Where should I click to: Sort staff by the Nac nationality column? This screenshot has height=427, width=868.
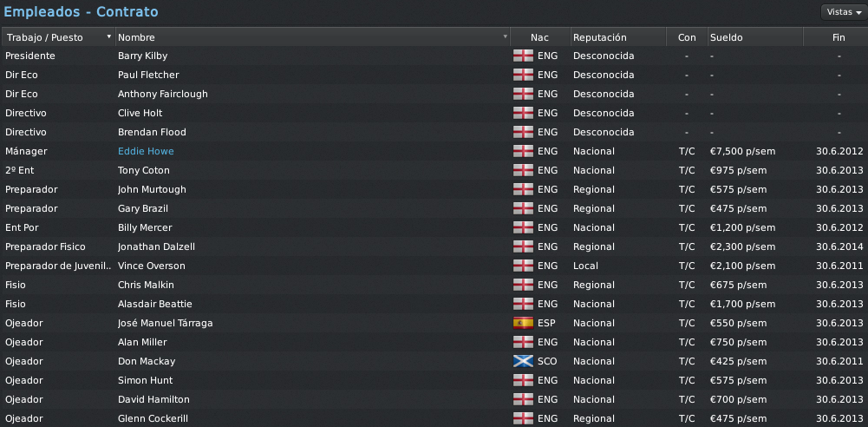click(x=539, y=37)
